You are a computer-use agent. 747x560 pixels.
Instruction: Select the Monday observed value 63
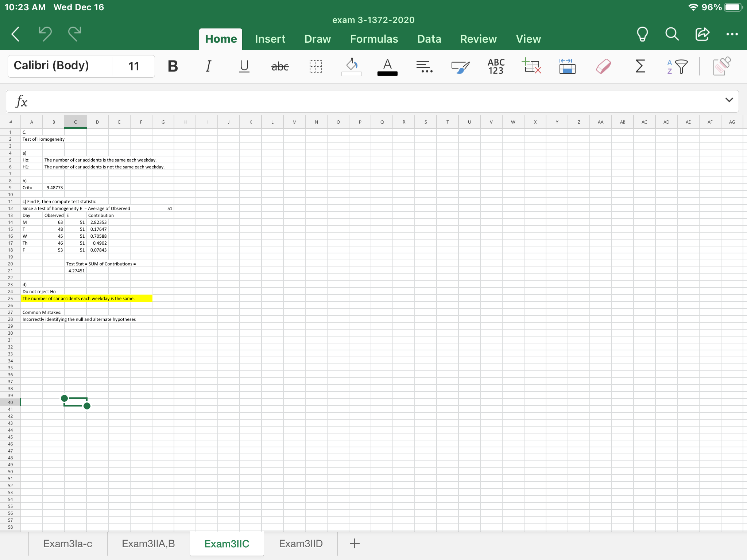click(x=54, y=222)
